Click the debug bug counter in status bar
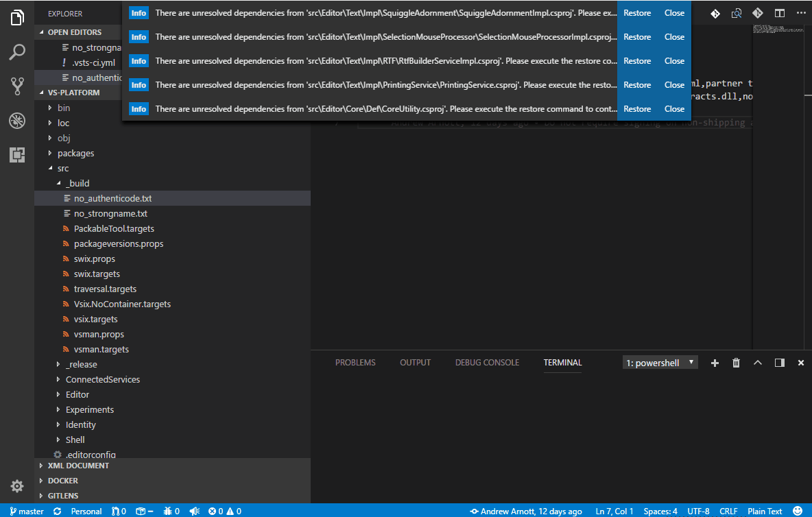The height and width of the screenshot is (517, 812). (171, 511)
